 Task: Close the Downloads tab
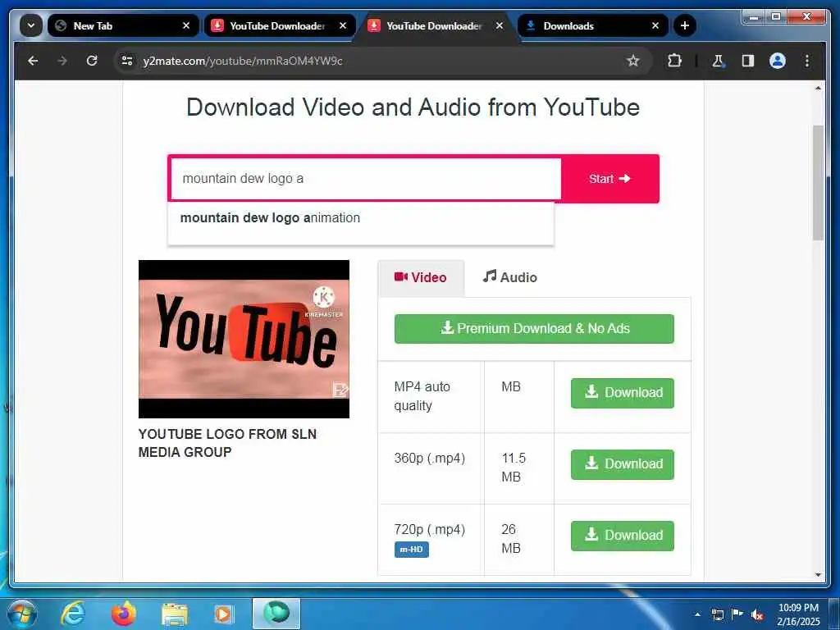(x=655, y=25)
